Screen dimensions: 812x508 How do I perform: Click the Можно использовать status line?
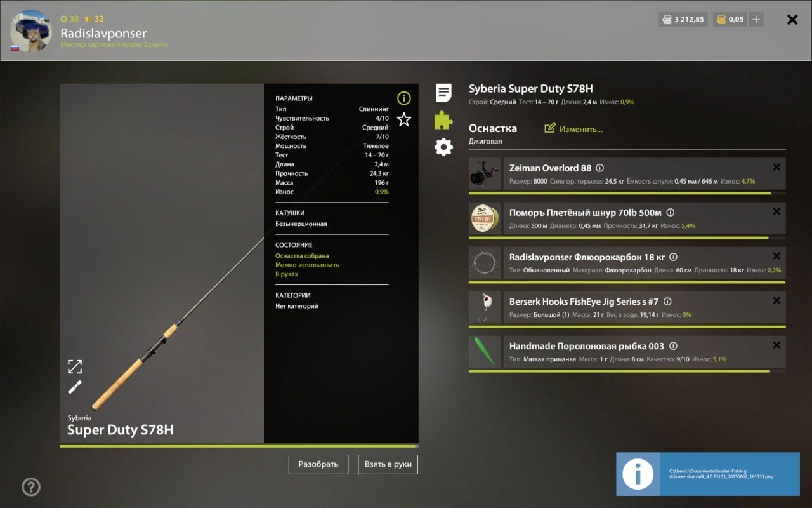pyautogui.click(x=307, y=265)
